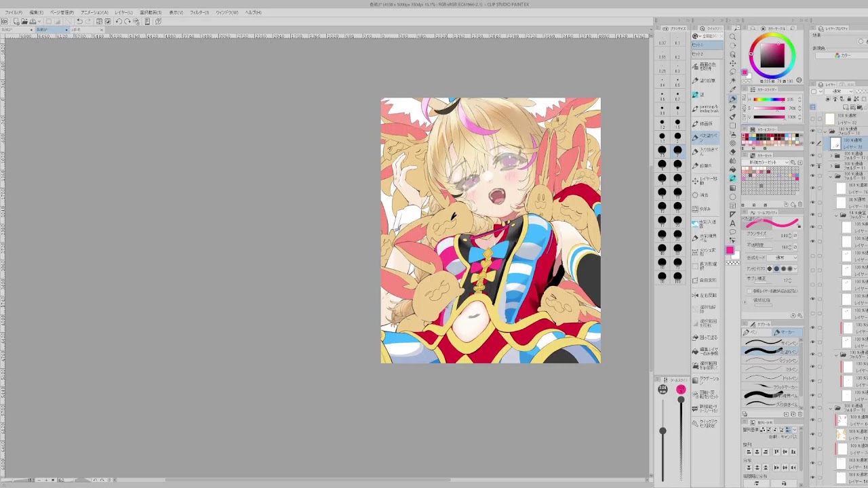Open the 編集(E) menu

pyautogui.click(x=37, y=12)
